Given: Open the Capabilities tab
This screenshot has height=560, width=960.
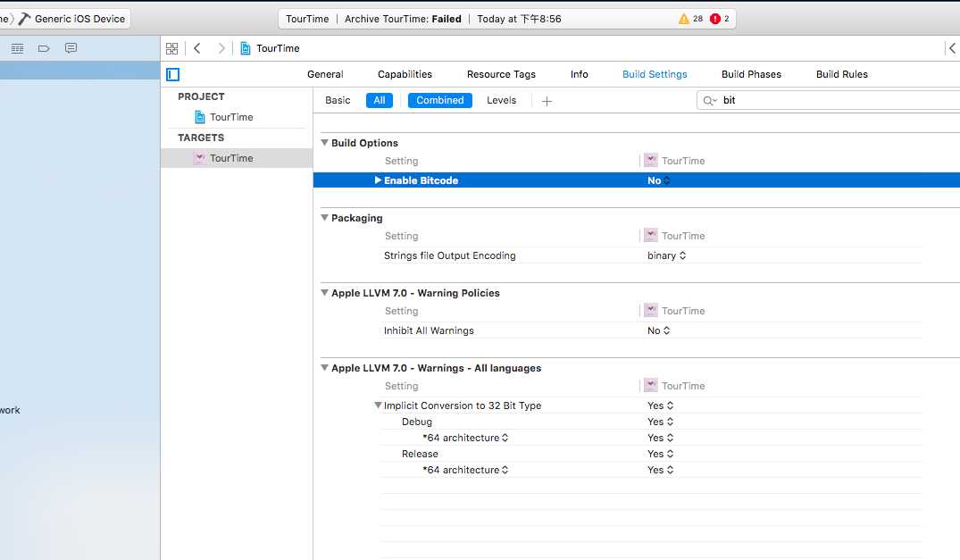Looking at the screenshot, I should [x=405, y=74].
